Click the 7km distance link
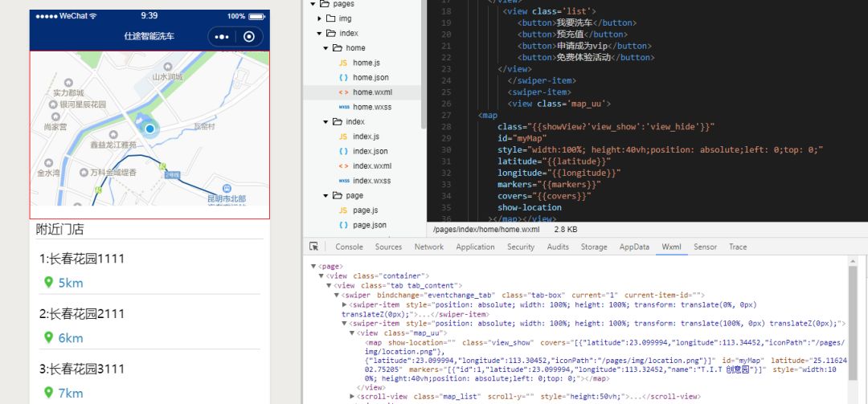This screenshot has width=868, height=404. pos(71,393)
